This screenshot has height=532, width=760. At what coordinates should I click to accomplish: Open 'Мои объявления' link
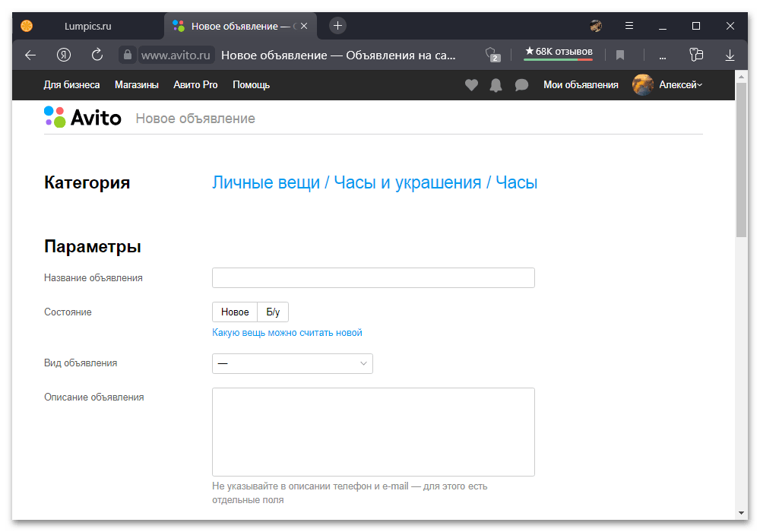tap(581, 85)
